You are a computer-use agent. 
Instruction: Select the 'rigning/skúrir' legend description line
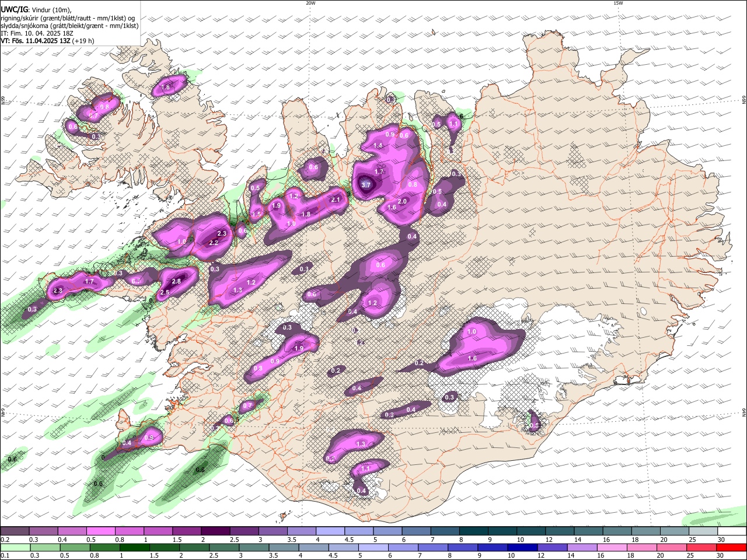(68, 18)
